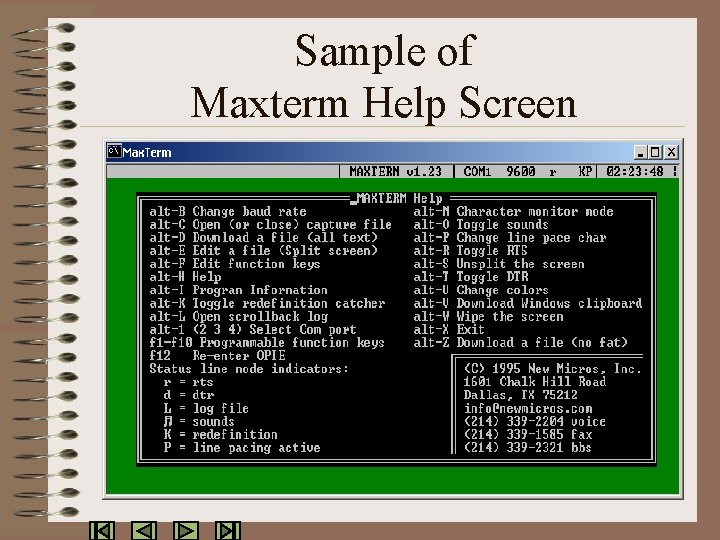Click 'alt-L Open scrollback log' line
This screenshot has height=540, width=720.
pyautogui.click(x=238, y=316)
